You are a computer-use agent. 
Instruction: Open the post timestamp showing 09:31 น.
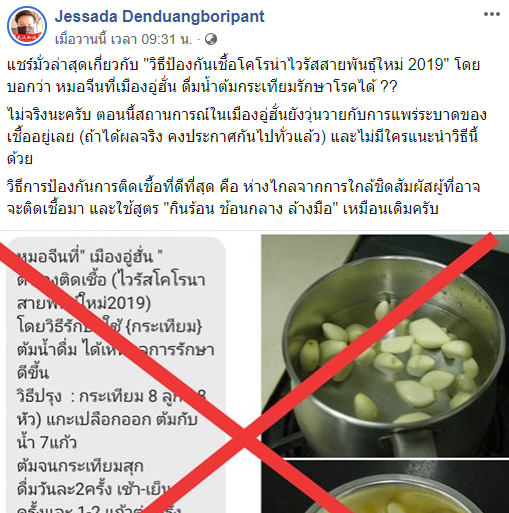(124, 39)
